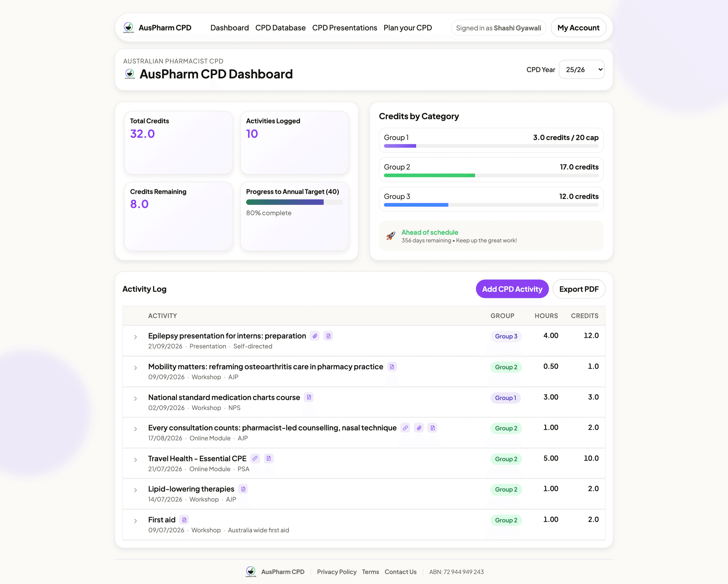Expand the Every consultation counts row
Screen dimensions: 728x584
click(x=135, y=429)
